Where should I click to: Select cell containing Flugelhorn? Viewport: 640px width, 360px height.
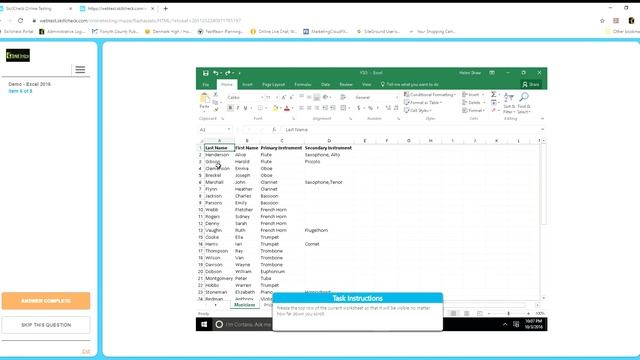tap(329, 231)
